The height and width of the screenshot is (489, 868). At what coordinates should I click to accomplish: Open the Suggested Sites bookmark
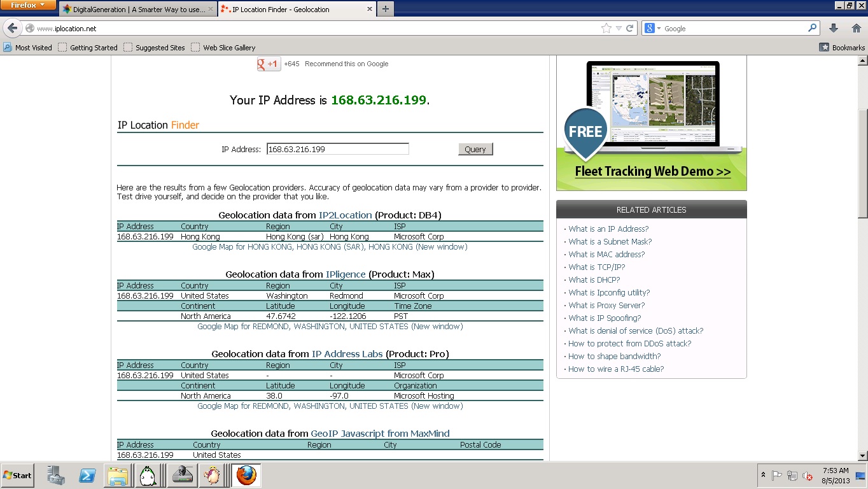click(x=154, y=47)
